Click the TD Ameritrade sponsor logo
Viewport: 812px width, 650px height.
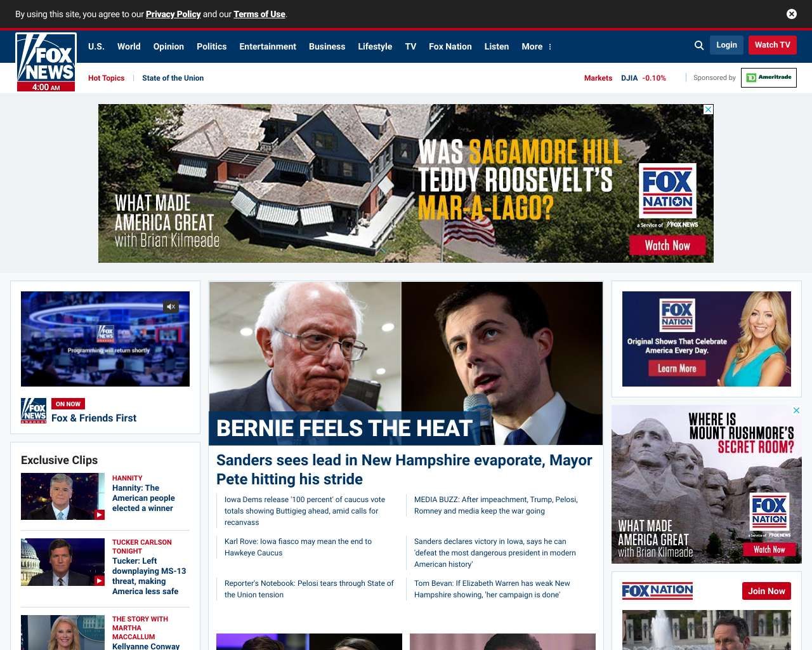click(768, 77)
